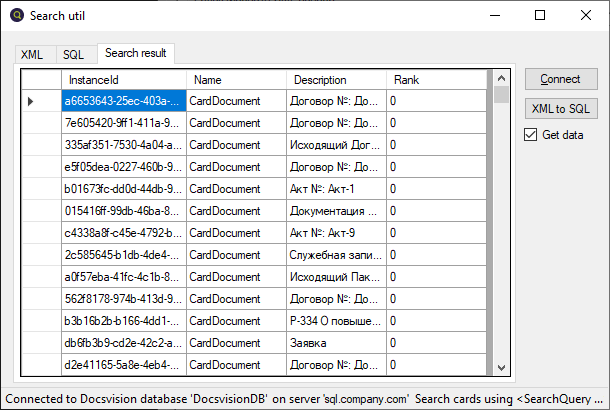
Task: Click the Акт №: Акт-1 description cell
Action: (336, 189)
